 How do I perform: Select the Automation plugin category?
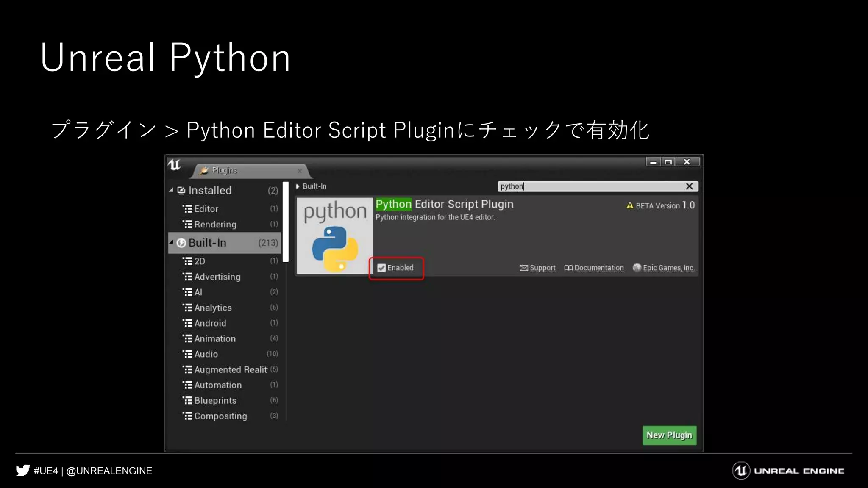pos(230,385)
